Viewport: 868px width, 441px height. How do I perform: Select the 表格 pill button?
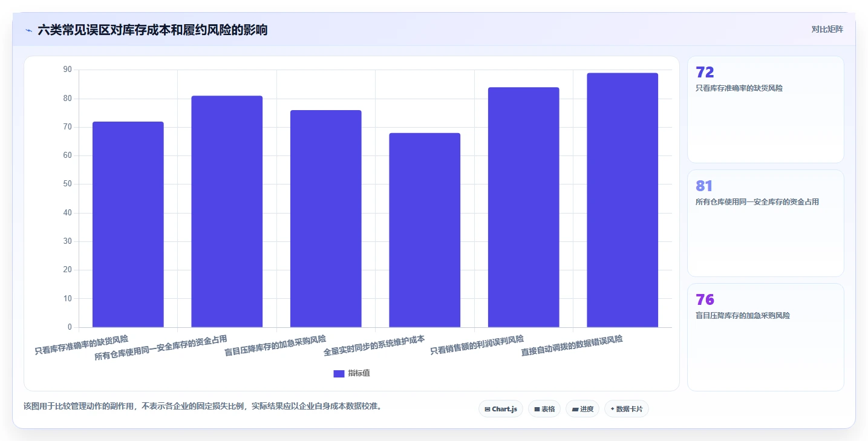pyautogui.click(x=544, y=409)
